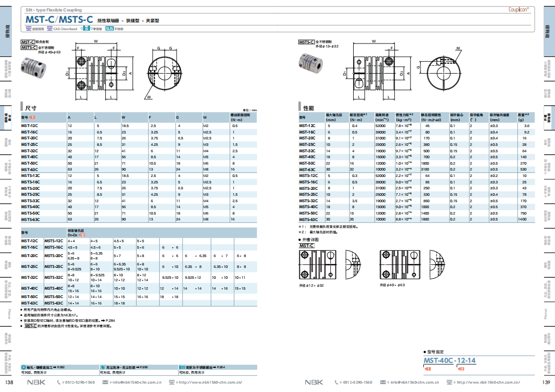555x392 pixels.
Task: Click the MST-40C-12-14 part number example
Action: 450,360
